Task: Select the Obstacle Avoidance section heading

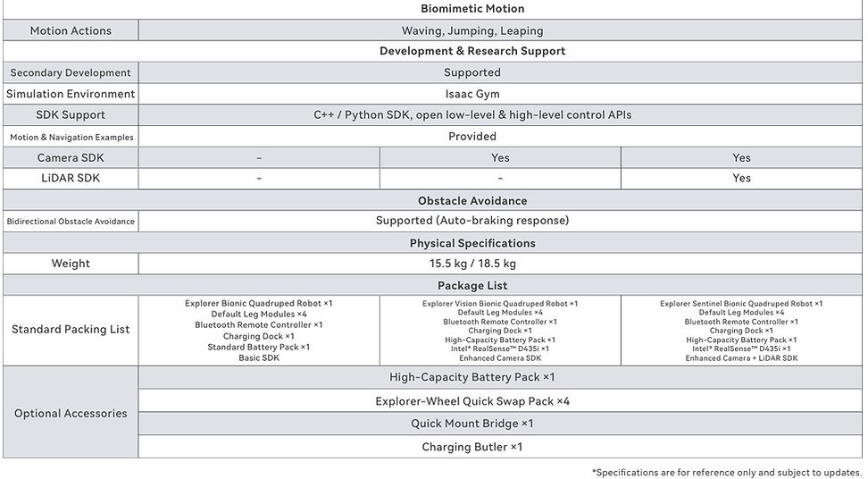Action: [472, 200]
